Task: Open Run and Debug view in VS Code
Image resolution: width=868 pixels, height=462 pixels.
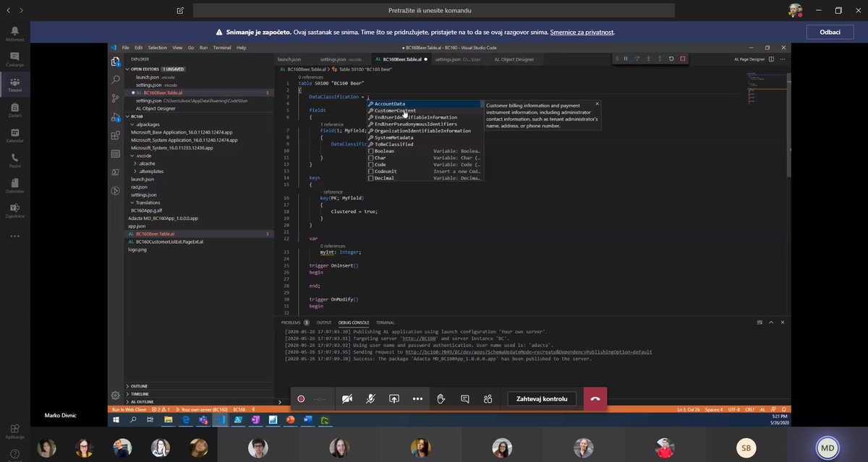Action: [x=115, y=117]
